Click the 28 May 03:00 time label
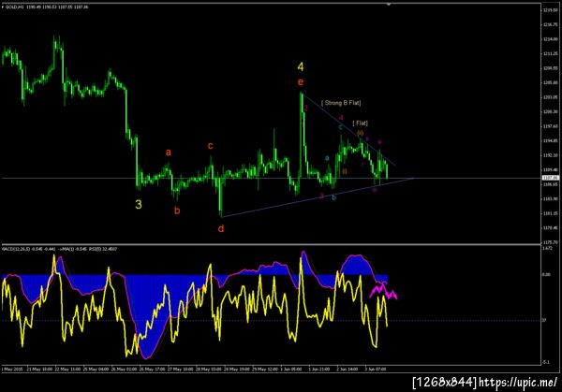The image size is (562, 392). point(208,369)
